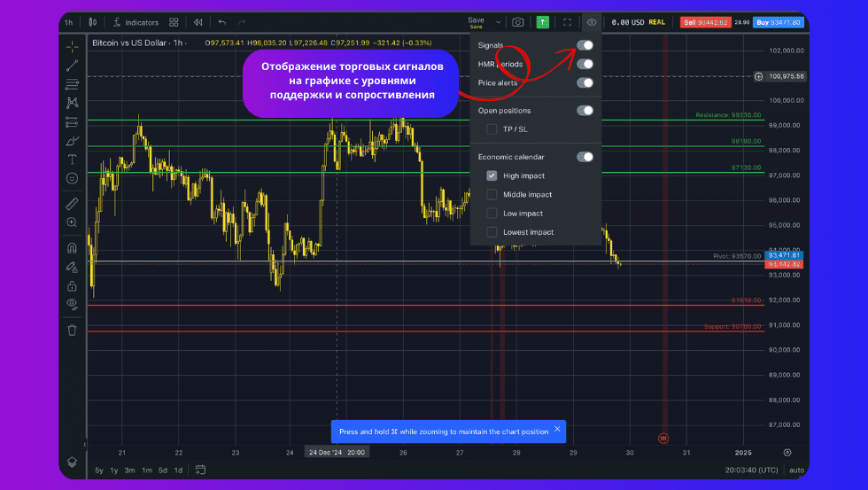Save the chart layout

tap(477, 22)
